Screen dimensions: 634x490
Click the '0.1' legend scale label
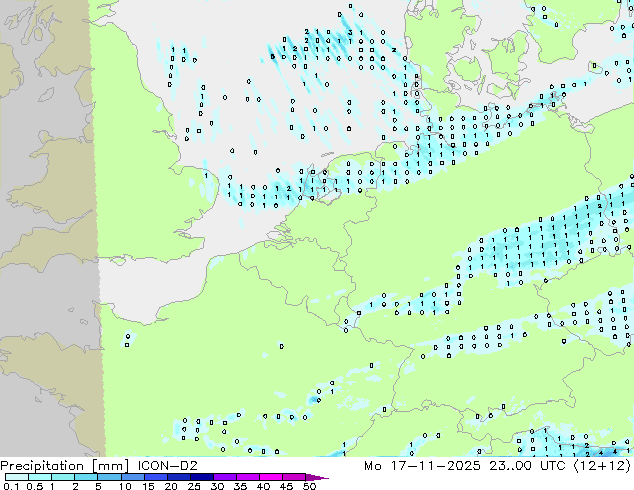point(11,486)
